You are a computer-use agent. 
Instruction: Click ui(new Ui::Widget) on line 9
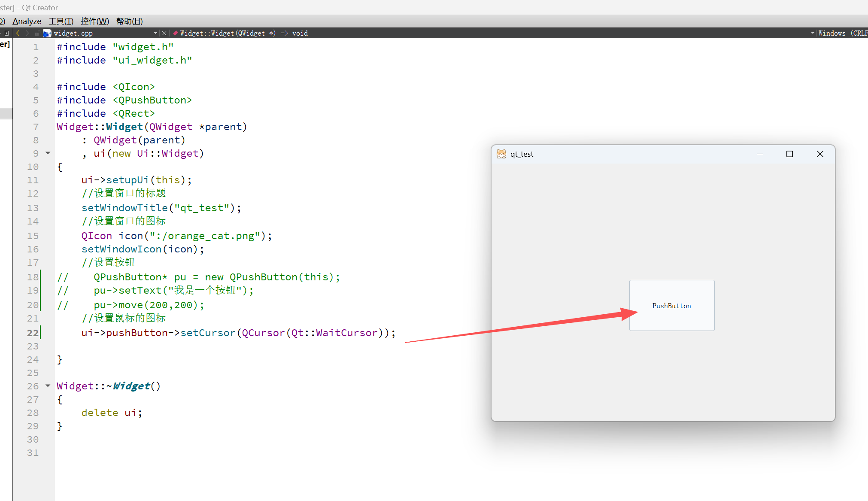[x=149, y=153]
